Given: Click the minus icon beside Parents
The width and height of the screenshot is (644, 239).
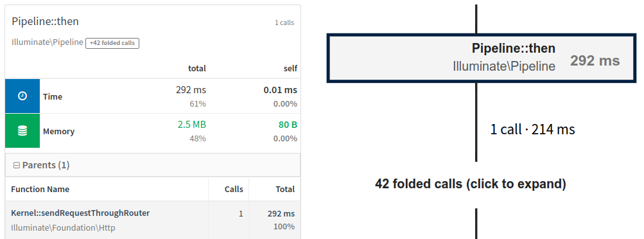Looking at the screenshot, I should pos(17,166).
